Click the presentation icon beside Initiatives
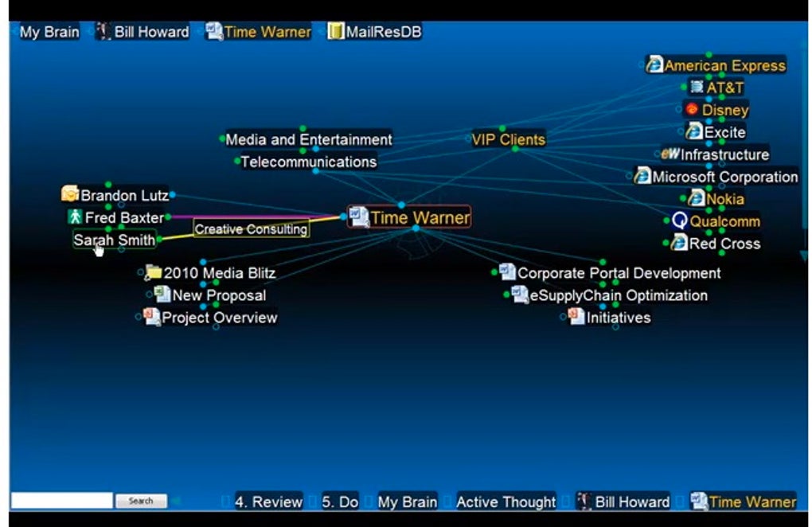812x527 pixels. coord(576,316)
